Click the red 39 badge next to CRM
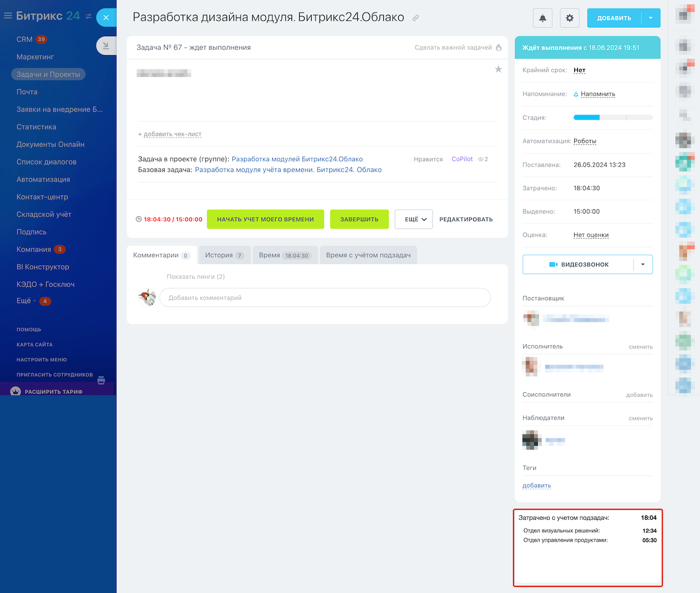Image resolution: width=700 pixels, height=593 pixels. (x=41, y=39)
